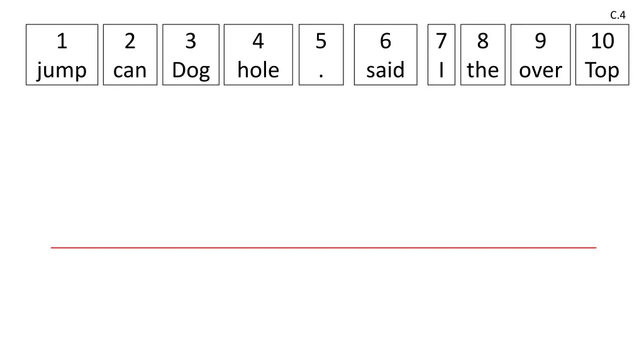Select number 3 above 'Dog'
Image resolution: width=644 pixels, height=362 pixels.
pyautogui.click(x=191, y=41)
